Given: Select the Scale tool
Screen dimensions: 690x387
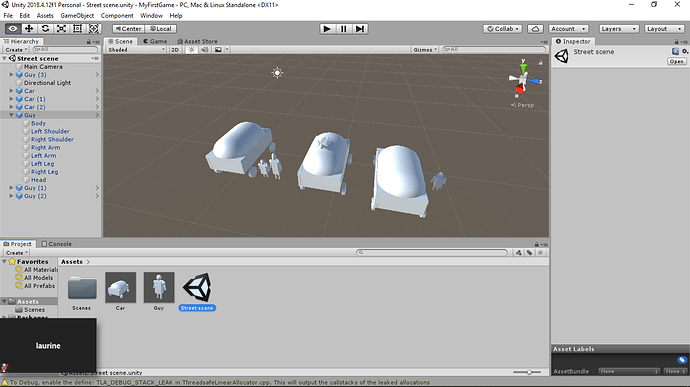Looking at the screenshot, I should [62, 29].
